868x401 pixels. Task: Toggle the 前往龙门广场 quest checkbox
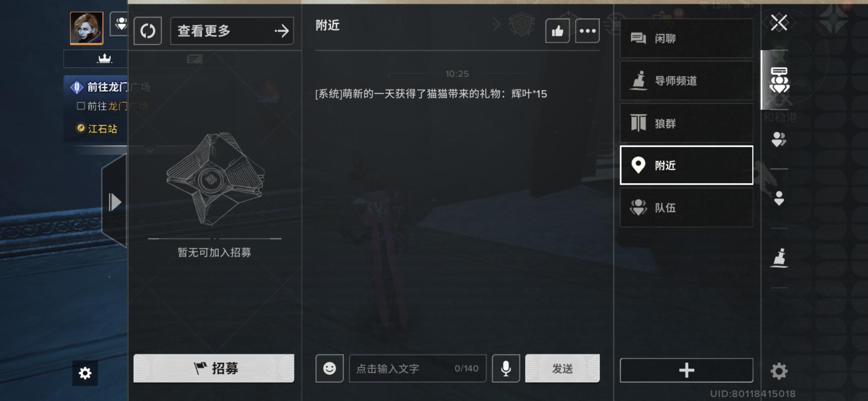pyautogui.click(x=81, y=106)
